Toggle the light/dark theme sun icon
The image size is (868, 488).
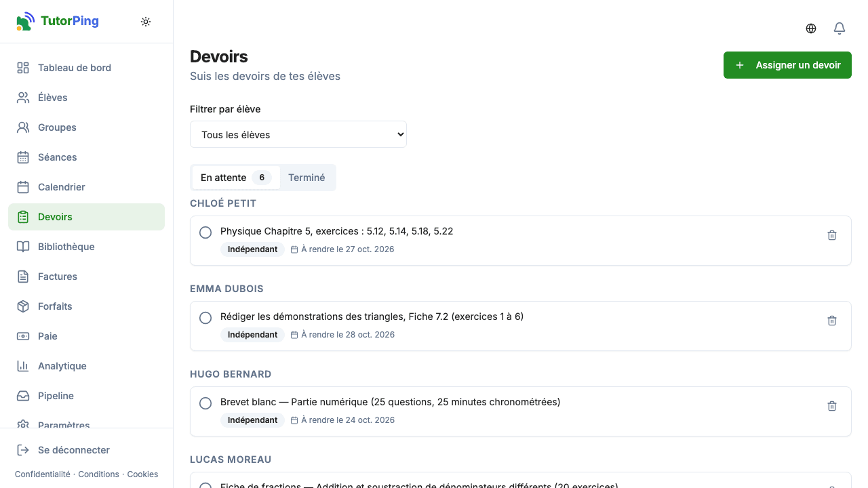[146, 22]
